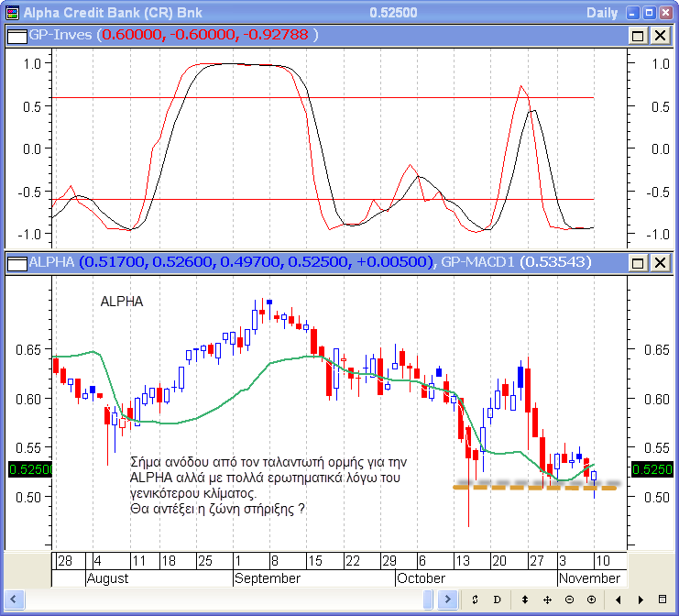Zoom out using the minus magnifier icon
Image resolution: width=679 pixels, height=616 pixels.
569,599
